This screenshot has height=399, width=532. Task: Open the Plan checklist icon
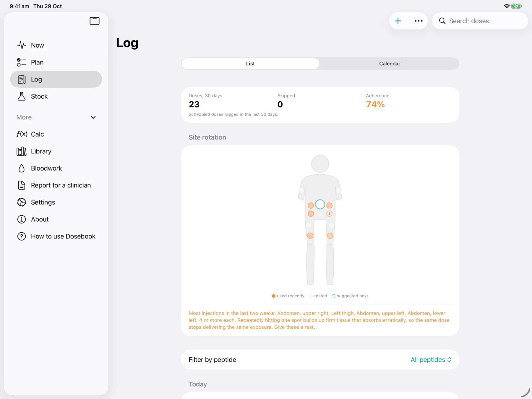[22, 62]
